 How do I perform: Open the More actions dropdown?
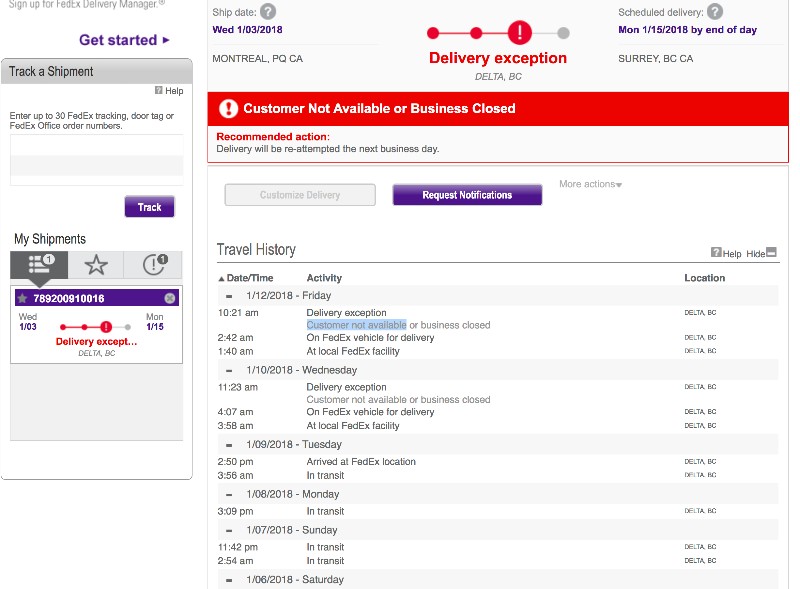pyautogui.click(x=590, y=184)
